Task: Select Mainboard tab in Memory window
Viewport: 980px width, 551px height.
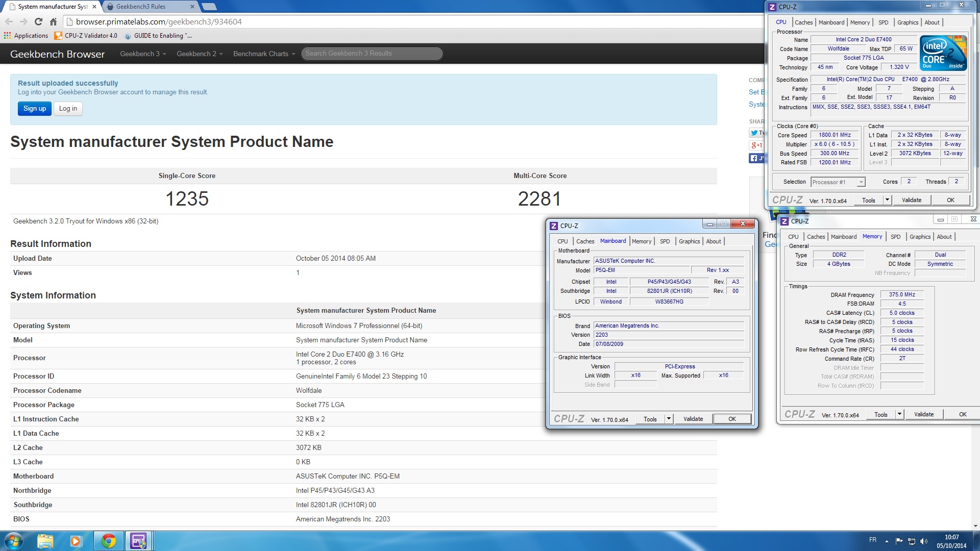Action: (843, 237)
